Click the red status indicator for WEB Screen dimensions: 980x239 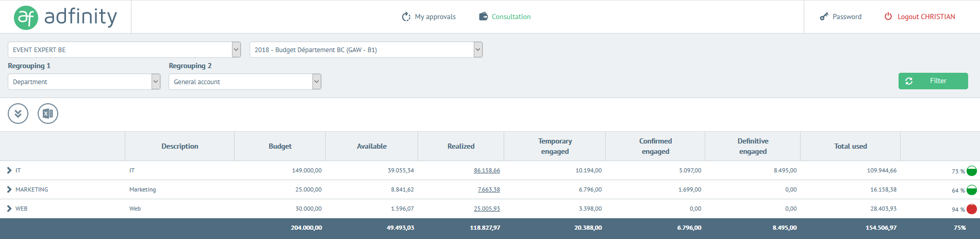(971, 209)
